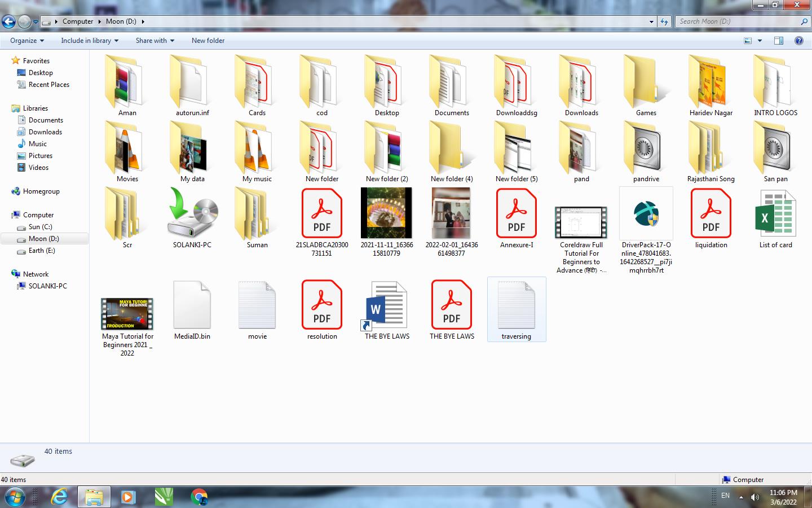Select Earth (E:) drive in sidebar
Image resolution: width=812 pixels, height=508 pixels.
(42, 251)
